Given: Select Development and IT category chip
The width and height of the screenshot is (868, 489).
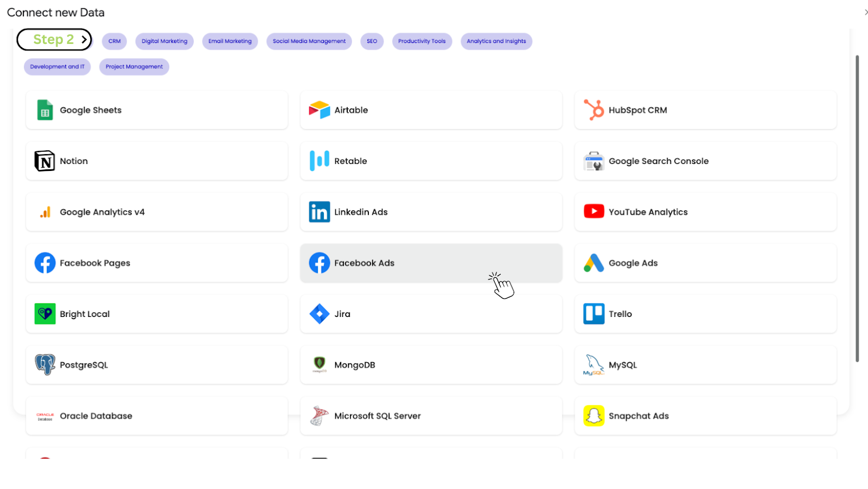Looking at the screenshot, I should 58,67.
